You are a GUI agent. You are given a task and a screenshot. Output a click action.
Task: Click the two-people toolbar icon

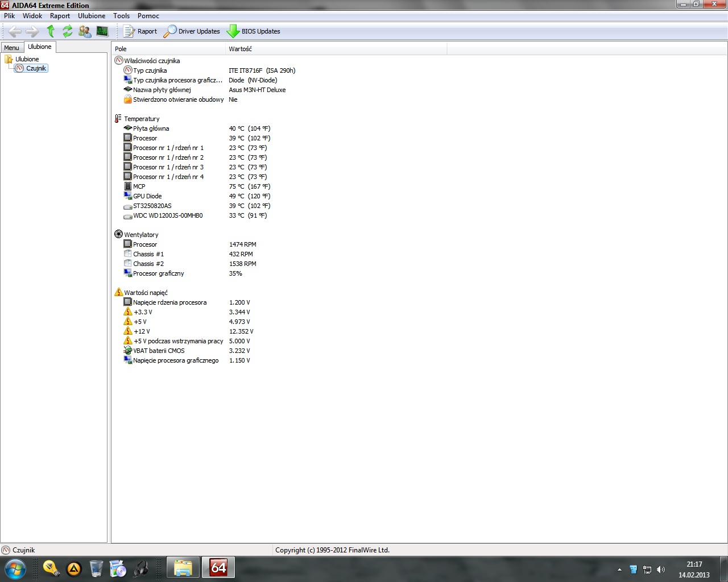tap(85, 31)
